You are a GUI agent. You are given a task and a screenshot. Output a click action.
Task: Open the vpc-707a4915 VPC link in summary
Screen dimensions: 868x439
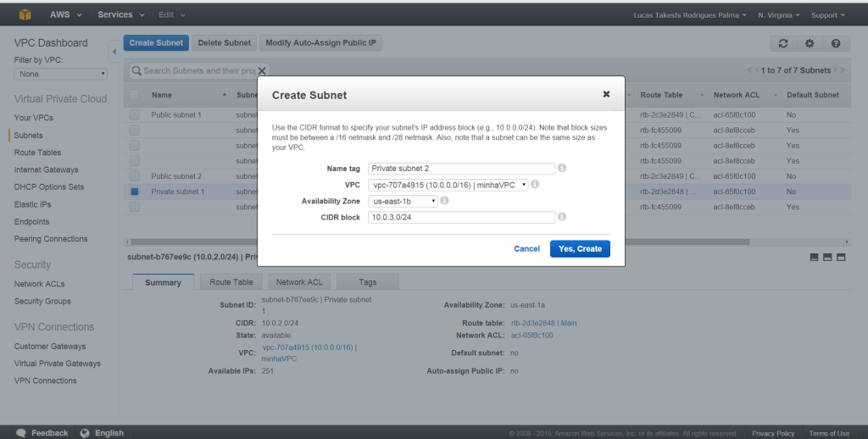click(309, 353)
